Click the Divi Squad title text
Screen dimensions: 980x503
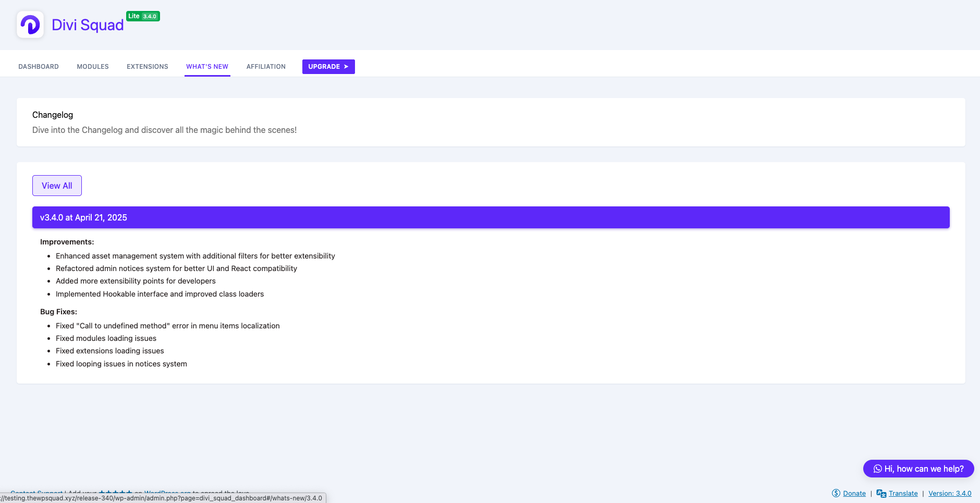88,25
